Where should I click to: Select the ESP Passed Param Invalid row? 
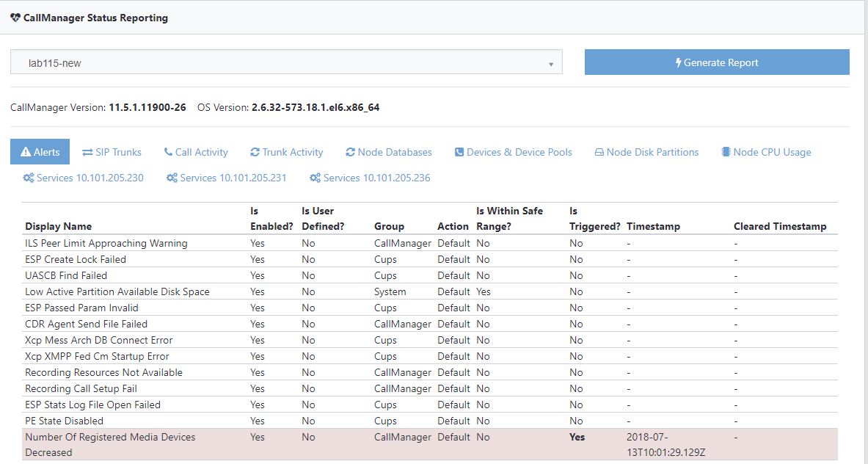[x=429, y=308]
